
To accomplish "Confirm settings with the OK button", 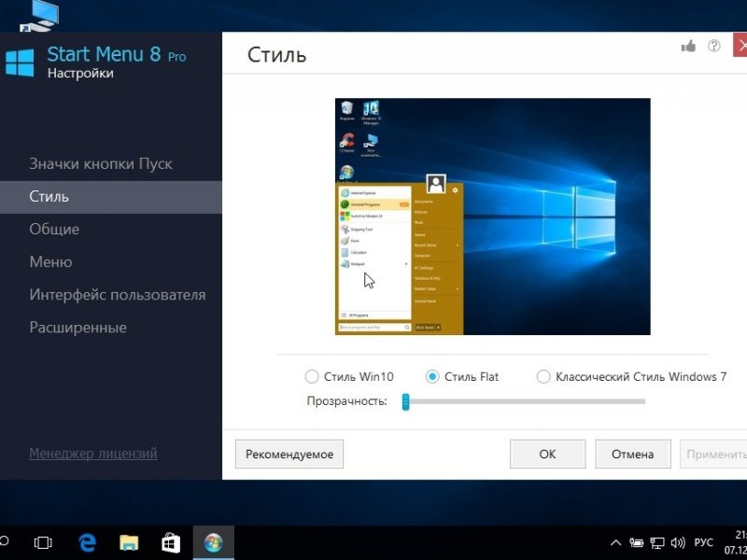I will (547, 455).
